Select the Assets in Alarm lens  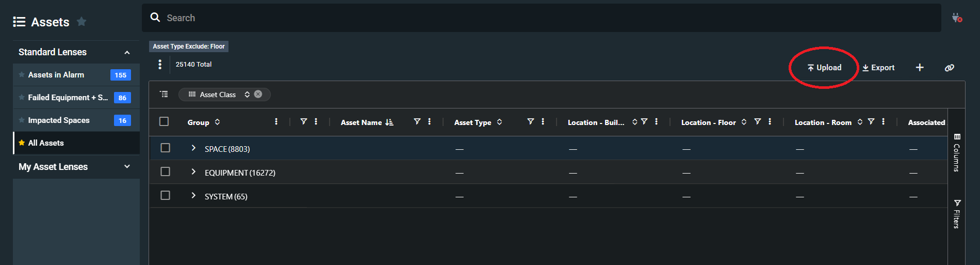pyautogui.click(x=56, y=75)
